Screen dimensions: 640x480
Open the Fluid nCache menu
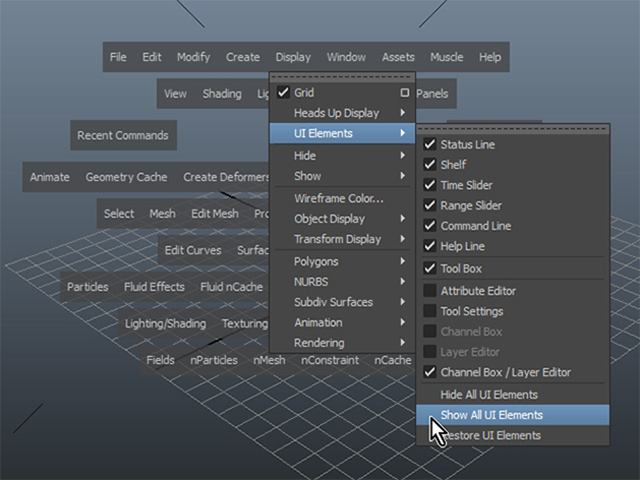tap(231, 287)
